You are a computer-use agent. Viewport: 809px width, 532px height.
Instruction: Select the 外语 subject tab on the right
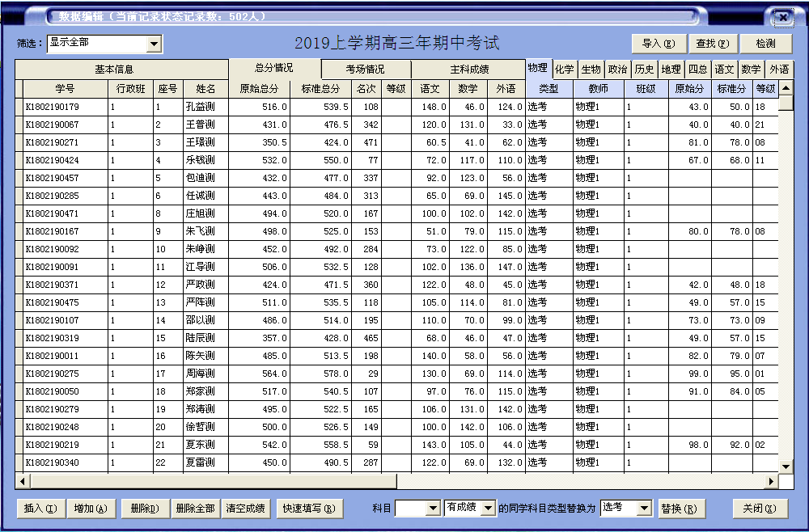pos(779,70)
